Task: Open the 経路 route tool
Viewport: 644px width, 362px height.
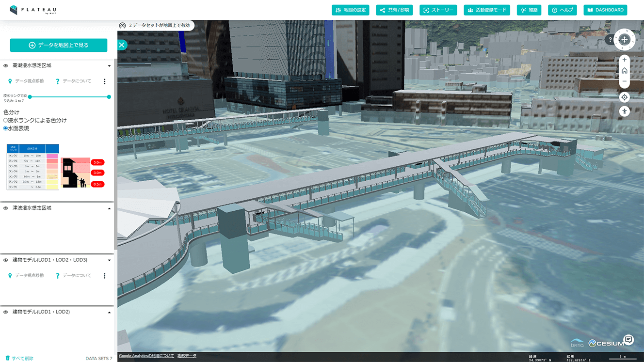Action: [529, 10]
